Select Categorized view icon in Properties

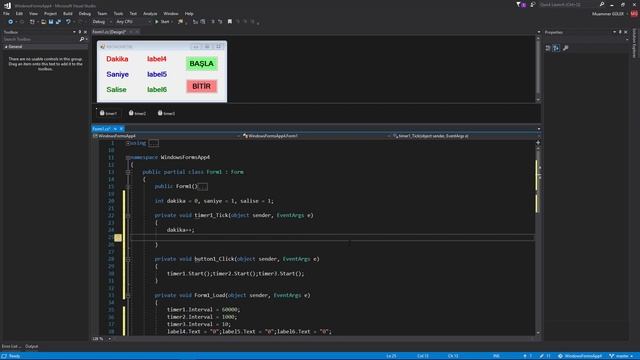[548, 48]
